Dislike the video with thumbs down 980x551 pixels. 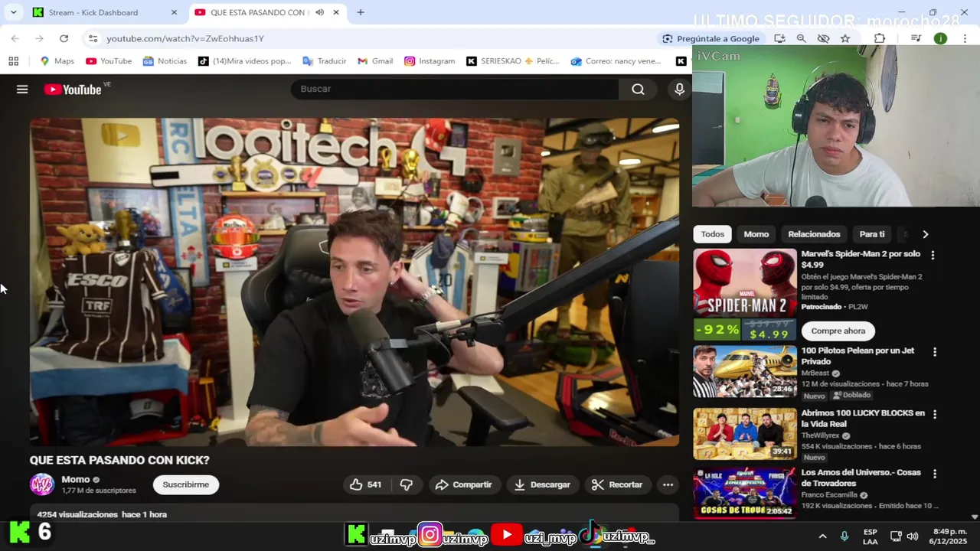coord(407,484)
